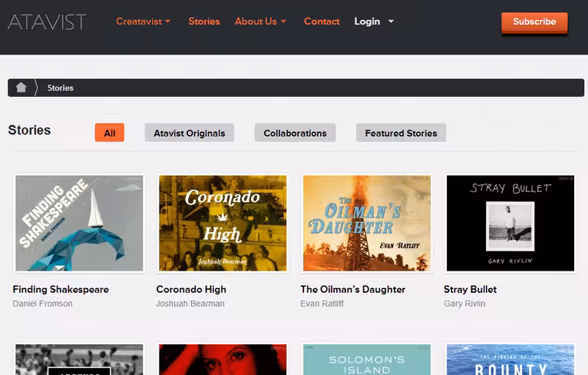Open the Stray Bullet cover image
This screenshot has height=375, width=588.
pos(510,224)
